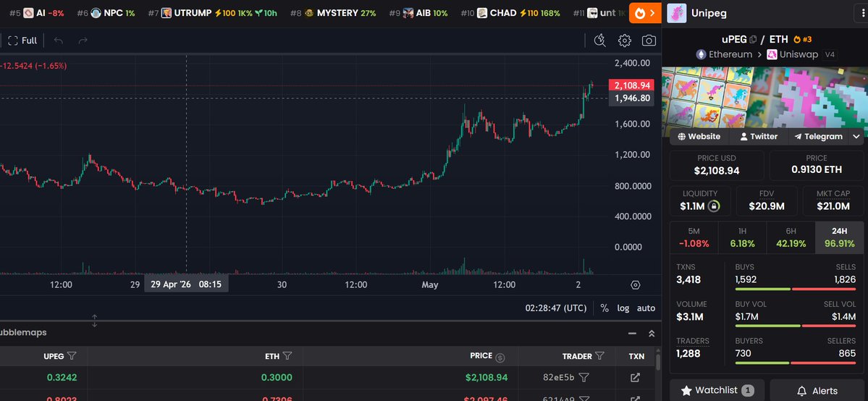The height and width of the screenshot is (401, 868).
Task: Click the current price label 2,108.94 on axis
Action: (631, 85)
